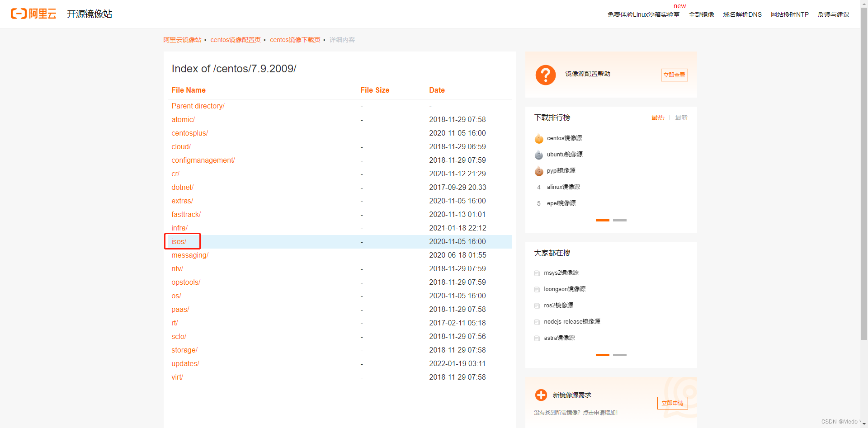Click the orange question mark help icon
The height and width of the screenshot is (428, 868).
[545, 75]
